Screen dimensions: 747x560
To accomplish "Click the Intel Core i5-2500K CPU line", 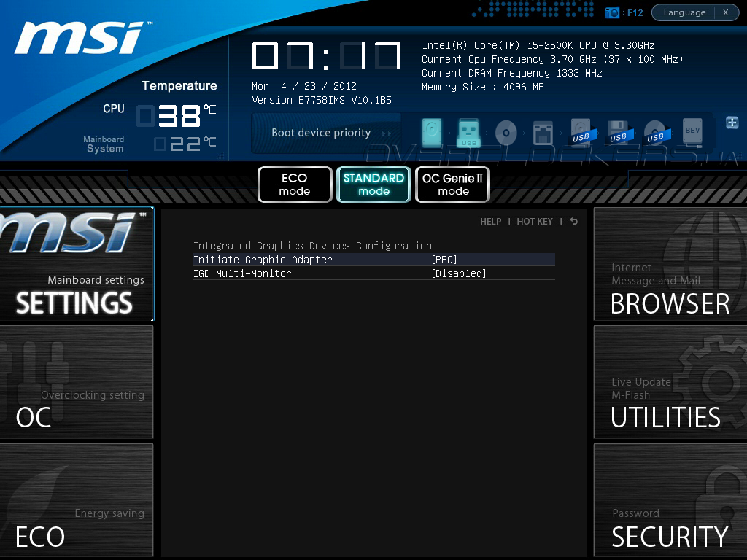I will (538, 45).
